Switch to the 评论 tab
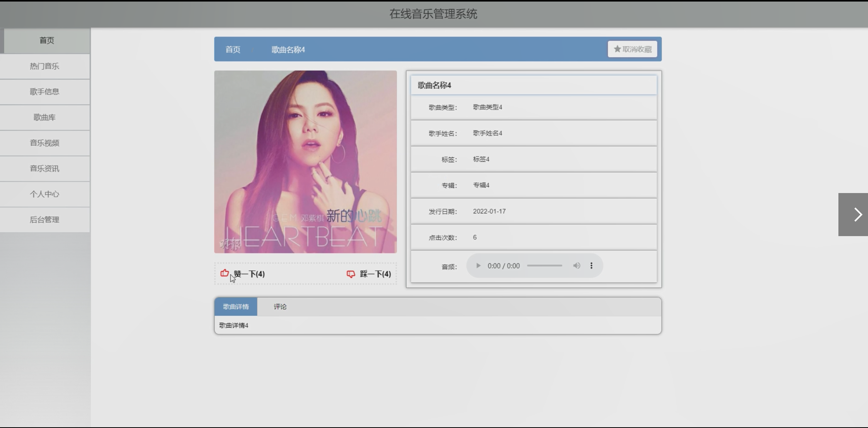 coord(280,306)
